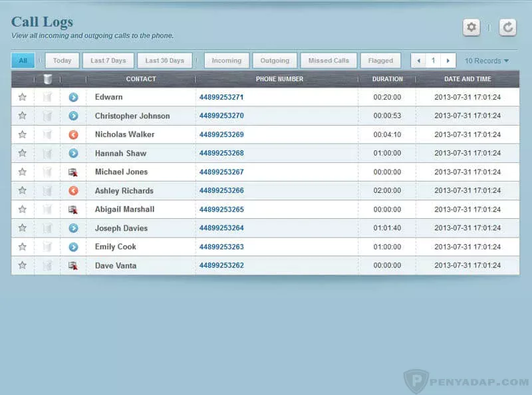Click the next page arrow
The image size is (532, 395).
[448, 60]
